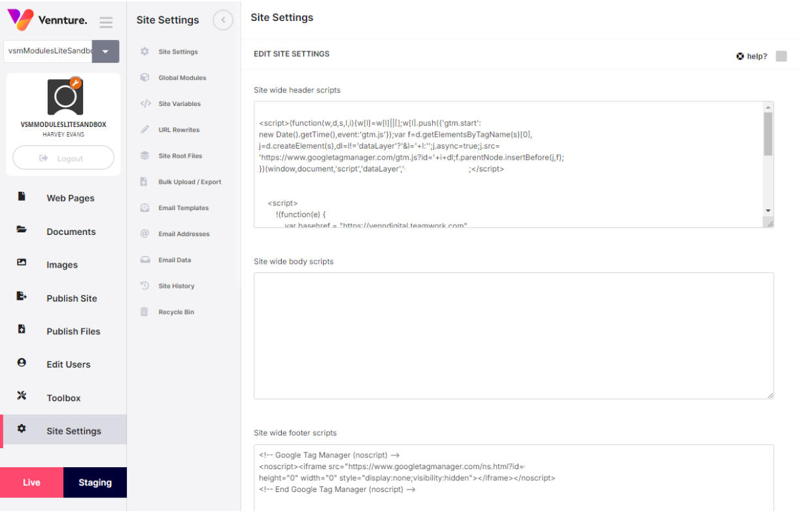Viewport: 812px width, 513px height.
Task: Click the Site Root Files layers icon
Action: coord(144,156)
